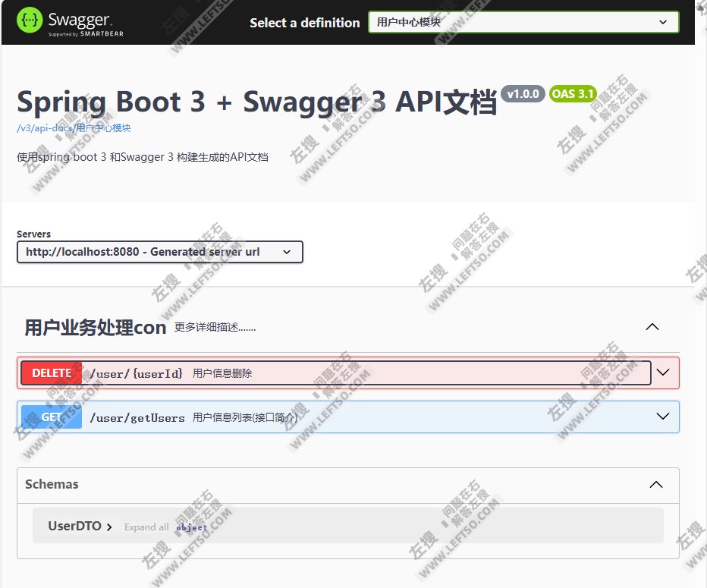Click the GET method badge
Screen dimensions: 707x588
tap(50, 417)
